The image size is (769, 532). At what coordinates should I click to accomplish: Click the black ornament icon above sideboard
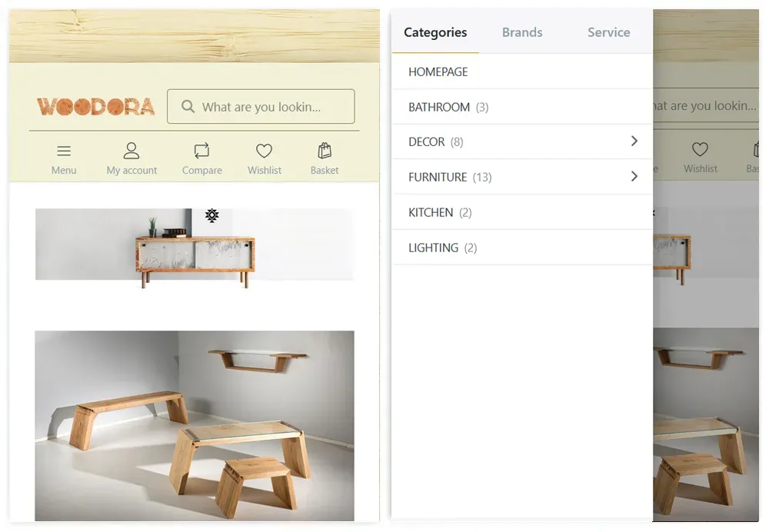pyautogui.click(x=212, y=215)
